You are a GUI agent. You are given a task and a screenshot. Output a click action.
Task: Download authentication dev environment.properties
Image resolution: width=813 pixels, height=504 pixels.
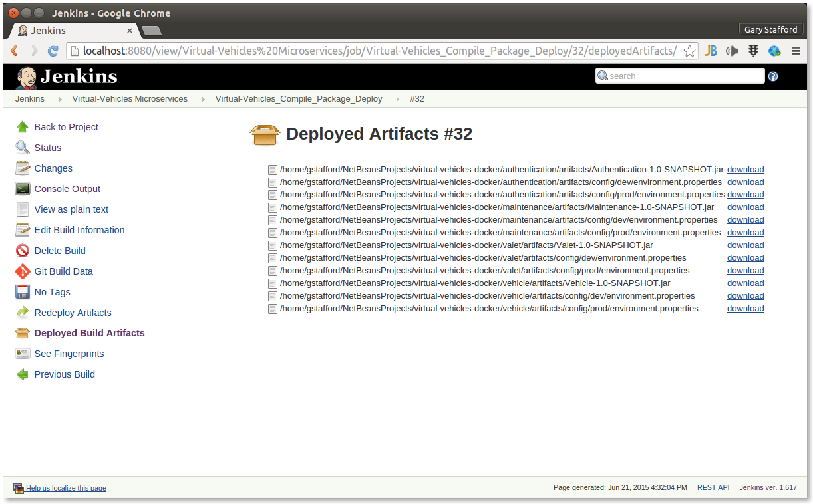click(745, 182)
